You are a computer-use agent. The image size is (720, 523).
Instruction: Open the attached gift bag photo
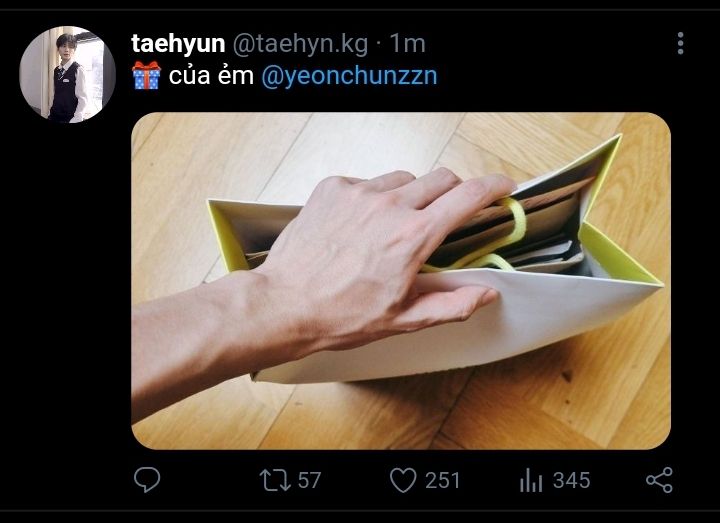(401, 281)
